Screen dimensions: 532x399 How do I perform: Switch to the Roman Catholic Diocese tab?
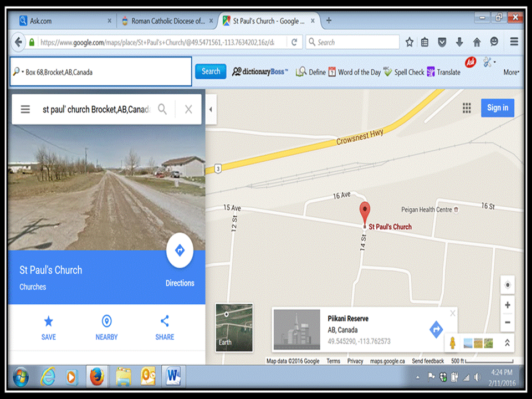pos(167,21)
